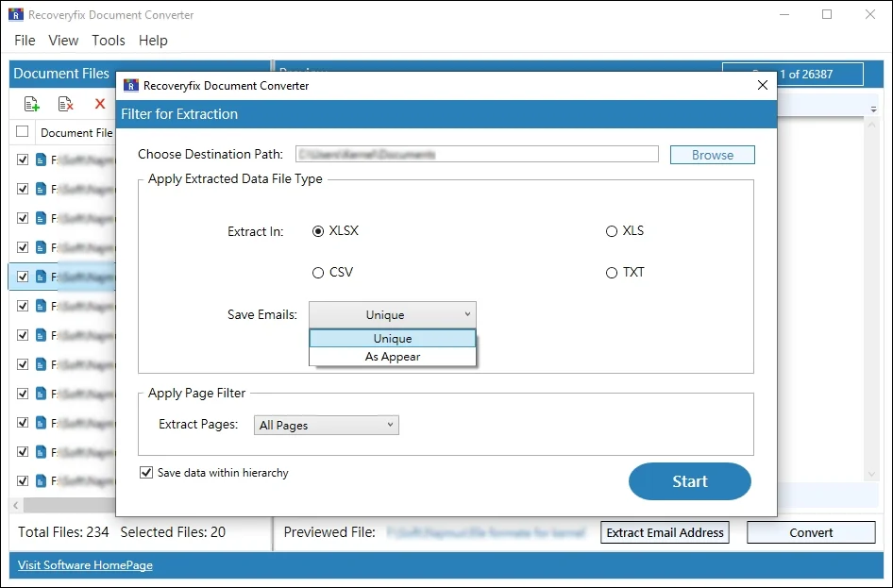Image resolution: width=893 pixels, height=588 pixels.
Task: Pick As Appear from the dropdown list
Action: [x=393, y=357]
